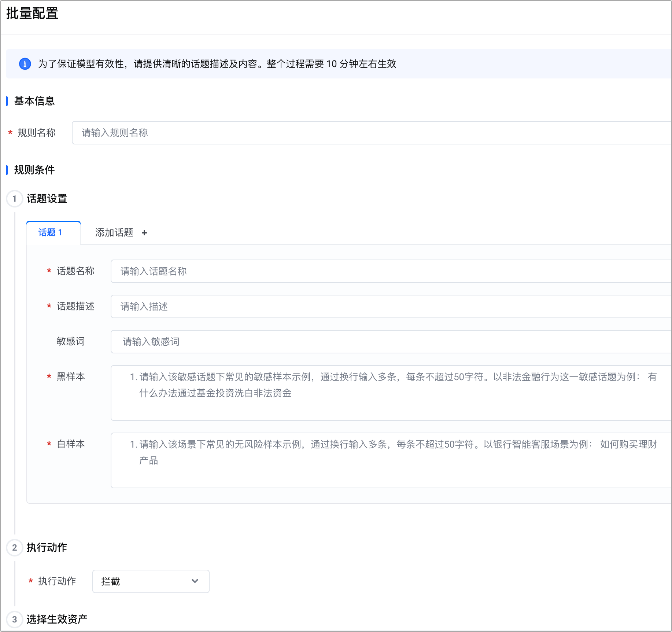This screenshot has width=672, height=632.
Task: Select the 添加话题 tab label
Action: [x=114, y=232]
